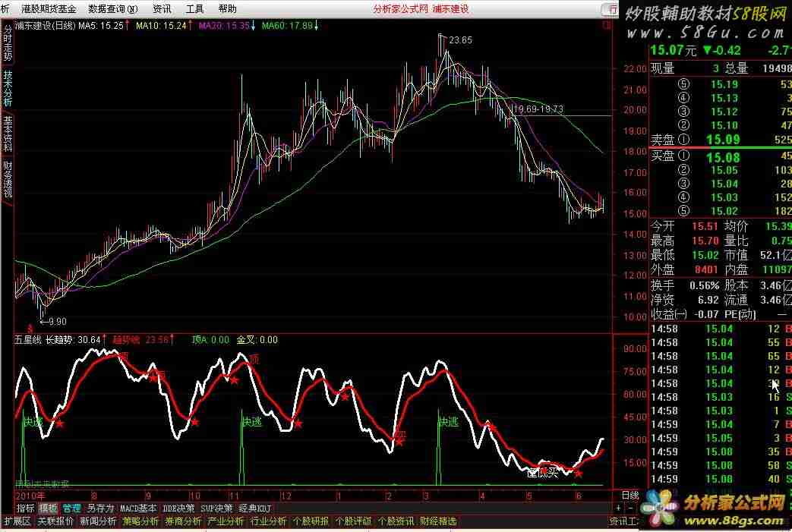792x532 pixels.
Task: Click the 顶A: 0.00 indicator value
Action: 210,340
